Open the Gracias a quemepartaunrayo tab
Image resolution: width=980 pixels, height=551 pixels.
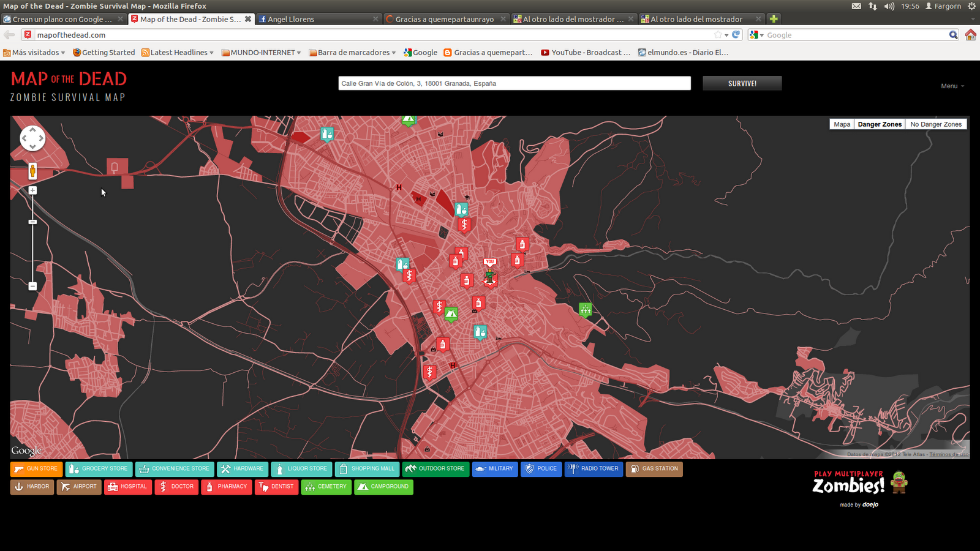tap(442, 19)
